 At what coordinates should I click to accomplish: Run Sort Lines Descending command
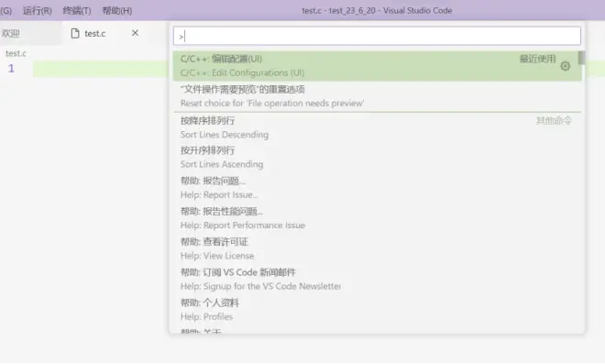[x=377, y=127]
